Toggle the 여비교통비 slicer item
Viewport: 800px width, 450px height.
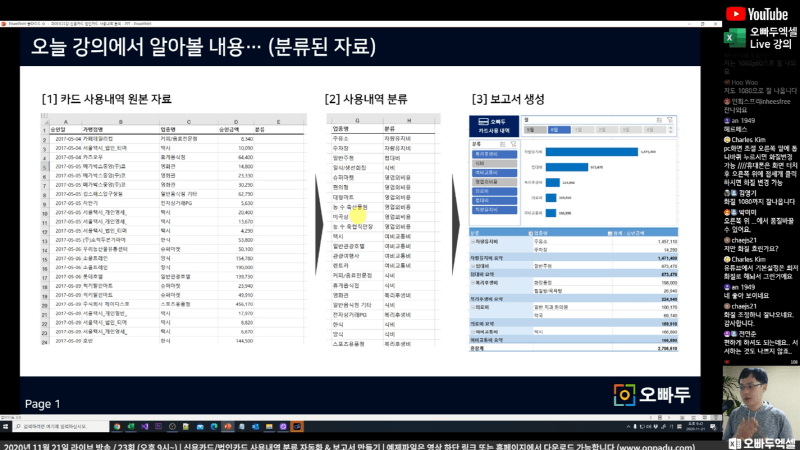(488, 171)
